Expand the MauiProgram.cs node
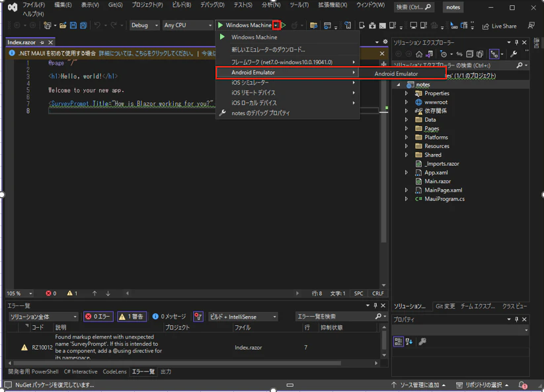 (x=407, y=199)
